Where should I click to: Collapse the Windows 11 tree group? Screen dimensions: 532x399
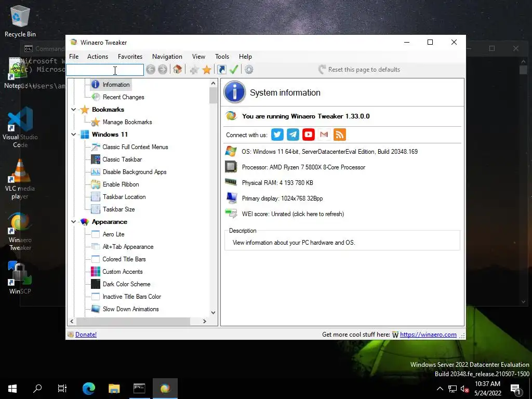pos(73,135)
